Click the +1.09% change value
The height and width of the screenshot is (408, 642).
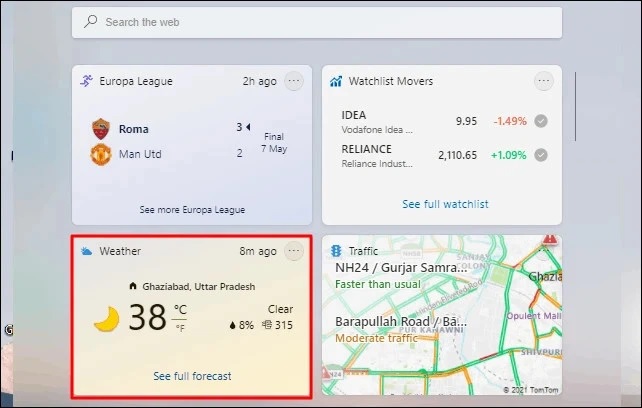[509, 155]
